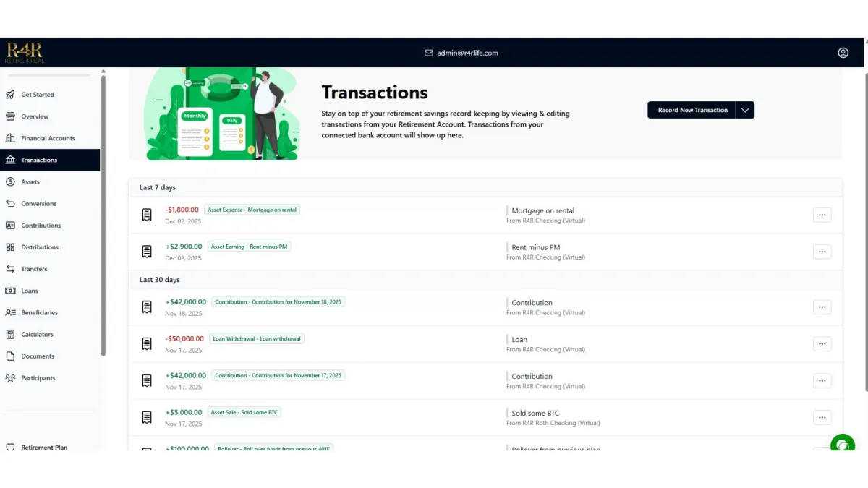This screenshot has height=488, width=868.
Task: Open options menu for Nov 18 Contribution row
Action: point(822,307)
